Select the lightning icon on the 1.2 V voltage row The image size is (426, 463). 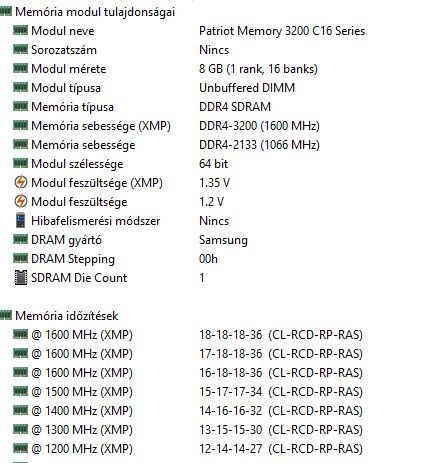point(20,201)
